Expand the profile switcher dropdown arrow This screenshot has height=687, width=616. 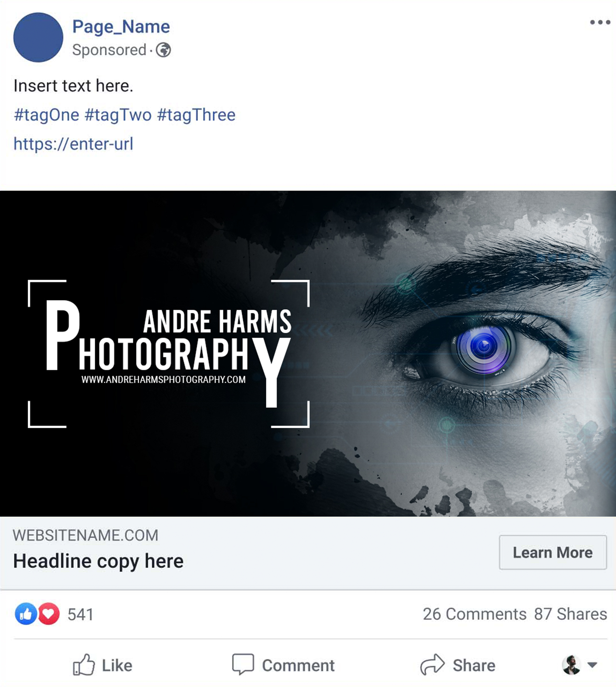[x=592, y=665]
